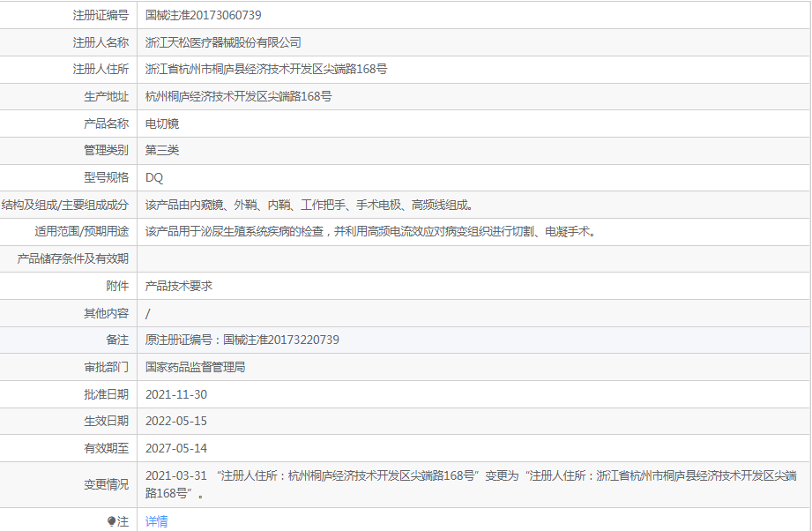Click the 管理类别 label
The width and height of the screenshot is (812, 531).
[x=106, y=150]
